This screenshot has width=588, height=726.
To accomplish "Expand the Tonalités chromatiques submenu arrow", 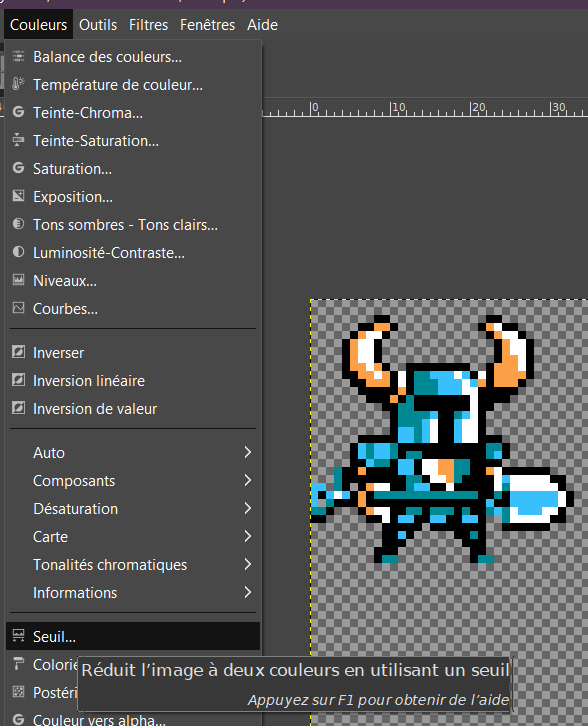I will point(248,564).
